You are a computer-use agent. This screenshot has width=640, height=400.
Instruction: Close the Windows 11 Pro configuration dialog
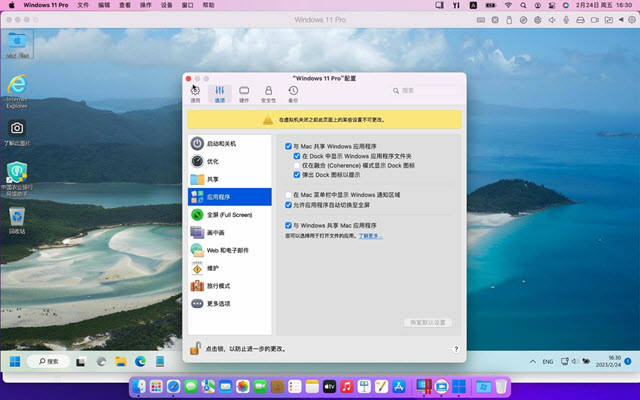(188, 78)
